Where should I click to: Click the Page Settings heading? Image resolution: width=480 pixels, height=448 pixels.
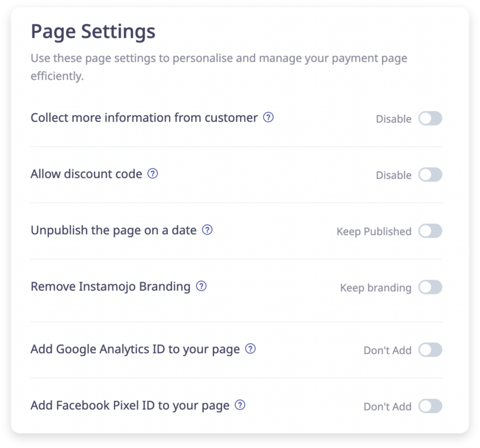click(93, 32)
